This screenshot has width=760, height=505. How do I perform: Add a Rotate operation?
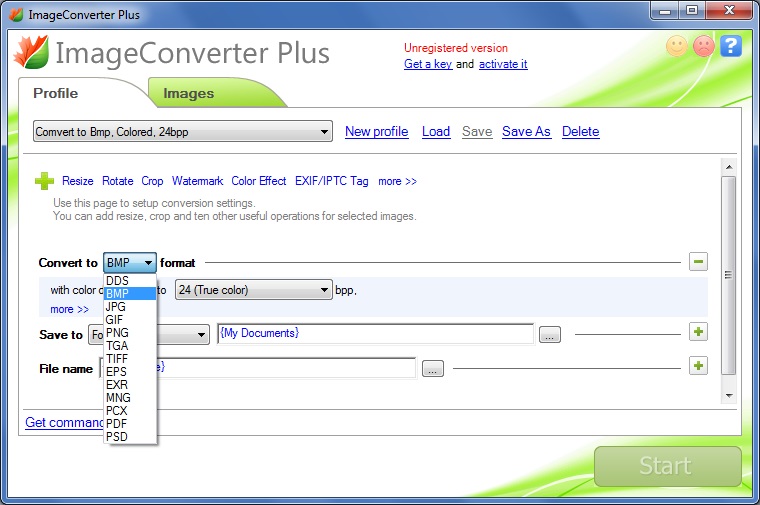point(118,181)
